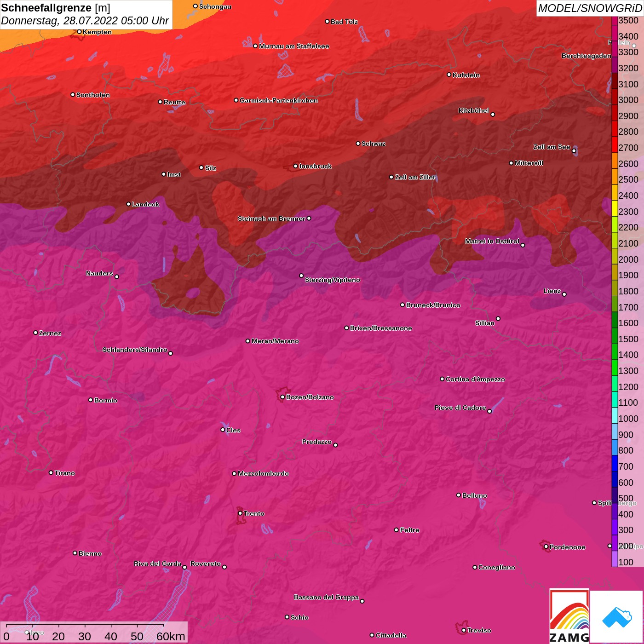This screenshot has width=644, height=644.
Task: Click the MODEL/SNOWGRiD label
Action: coord(590,8)
